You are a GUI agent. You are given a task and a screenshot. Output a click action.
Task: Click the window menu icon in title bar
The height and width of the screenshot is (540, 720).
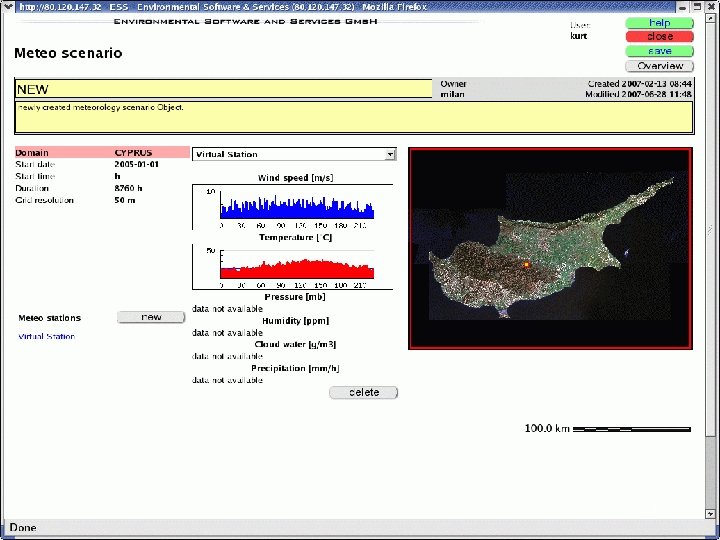tap(7, 6)
